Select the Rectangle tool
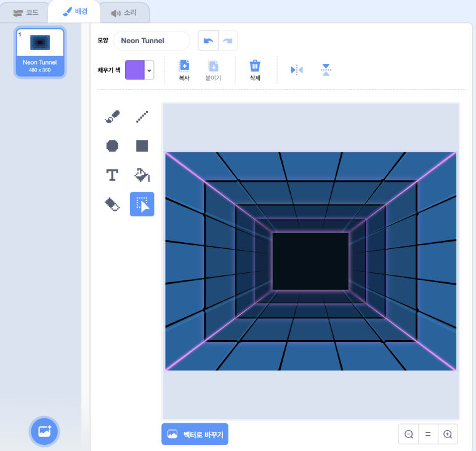Viewport: 476px width, 451px height. coord(142,146)
